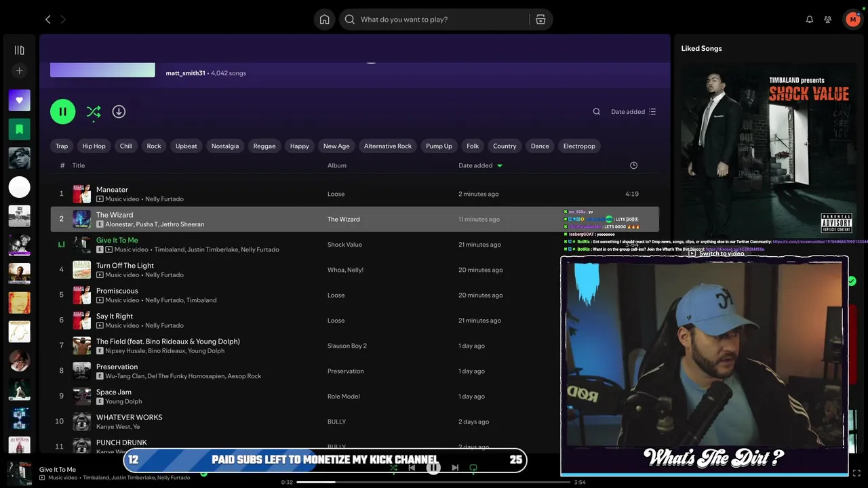Open matt_smith31 profile link

point(185,73)
